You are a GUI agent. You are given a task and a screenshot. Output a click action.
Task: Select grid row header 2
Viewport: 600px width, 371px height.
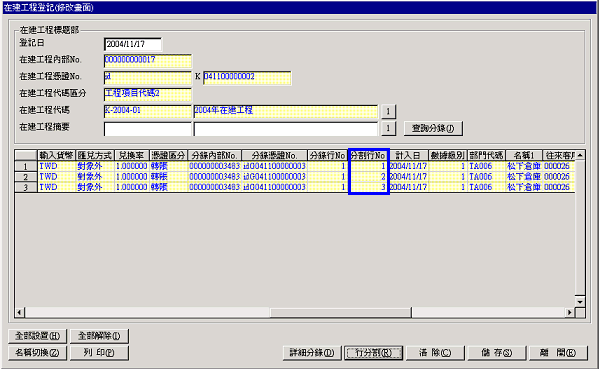[26, 177]
